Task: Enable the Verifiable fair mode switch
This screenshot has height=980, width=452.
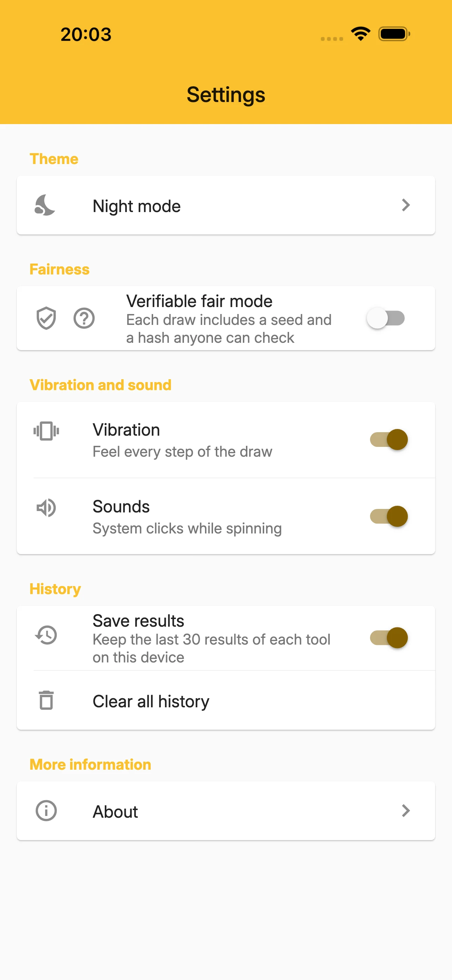Action: 386,318
